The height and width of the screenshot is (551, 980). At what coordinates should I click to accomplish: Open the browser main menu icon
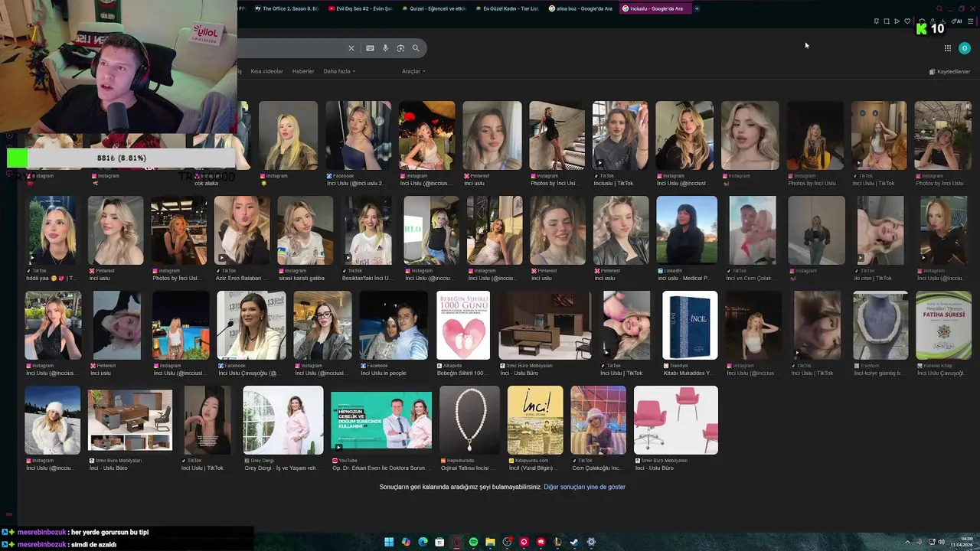[969, 21]
